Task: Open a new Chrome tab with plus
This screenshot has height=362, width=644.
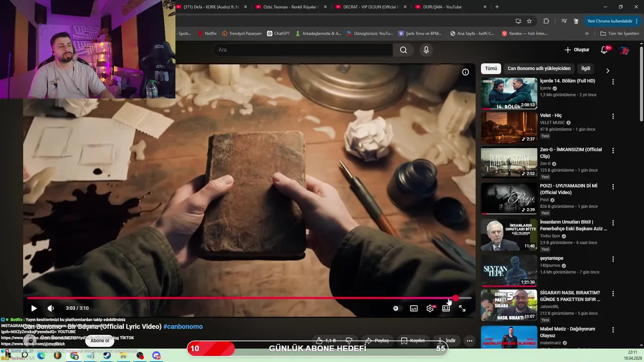Action: [x=497, y=7]
